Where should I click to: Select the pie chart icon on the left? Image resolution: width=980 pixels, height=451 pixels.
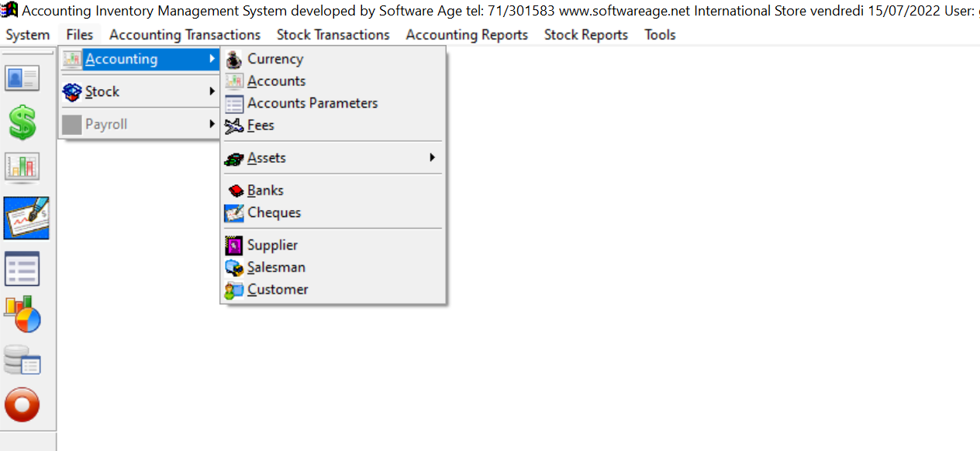23,314
